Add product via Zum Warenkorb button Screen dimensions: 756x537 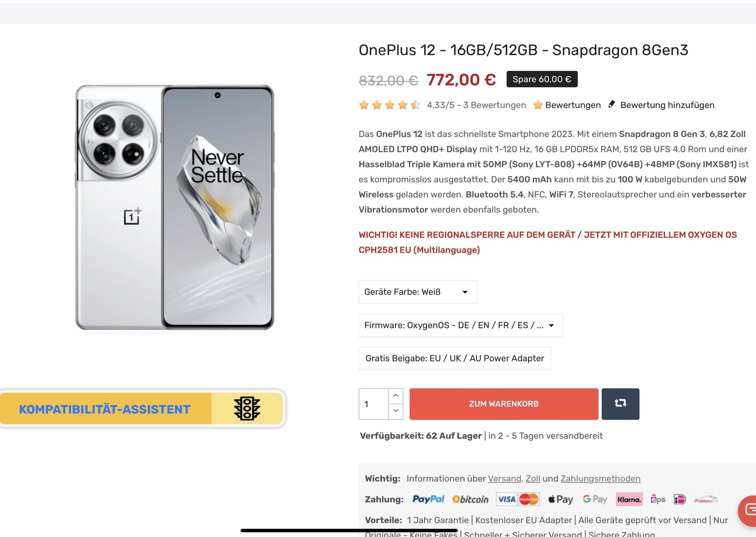pos(504,404)
